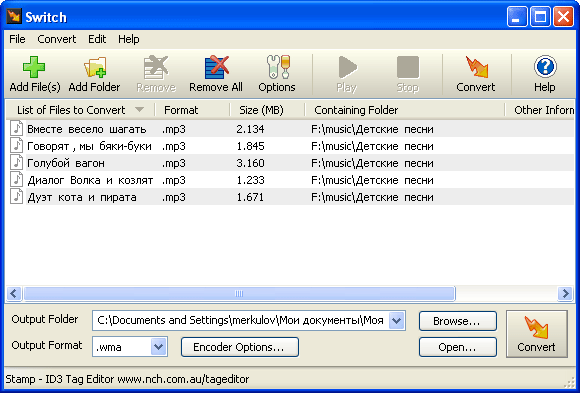Screen dimensions: 580x393
Task: Select the file row Говорят, мы бяки-буки
Action: tap(290, 146)
